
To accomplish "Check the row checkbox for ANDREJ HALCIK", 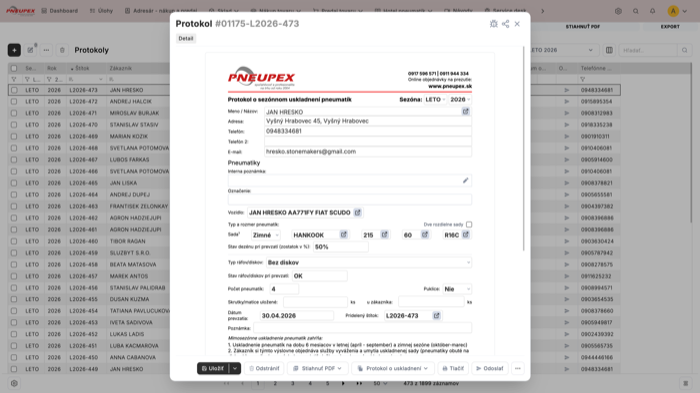I will [x=14, y=101].
